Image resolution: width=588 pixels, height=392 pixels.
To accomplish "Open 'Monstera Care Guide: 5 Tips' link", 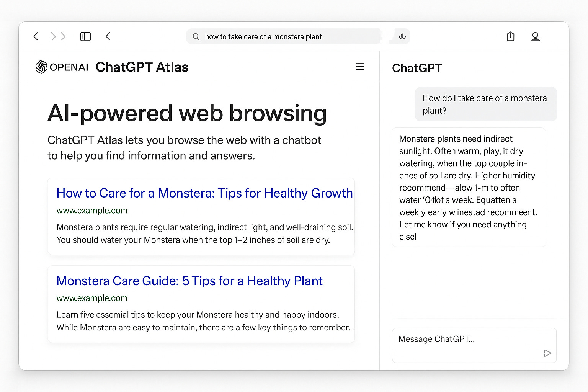I will pyautogui.click(x=189, y=281).
